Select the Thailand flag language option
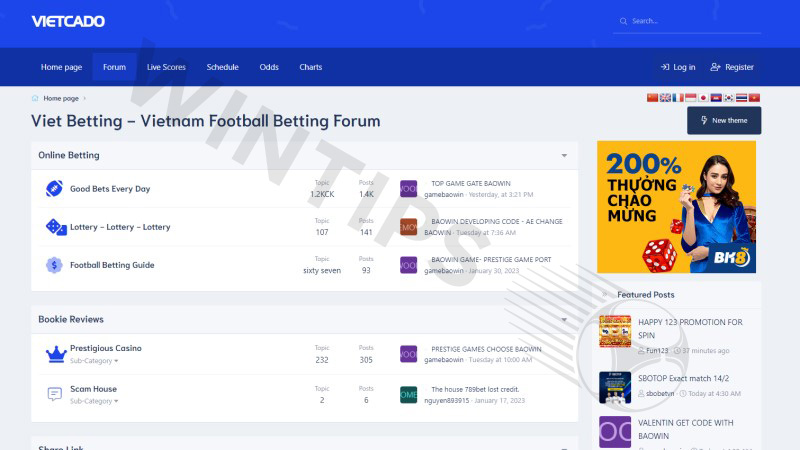Image resolution: width=800 pixels, height=450 pixels. click(x=741, y=98)
